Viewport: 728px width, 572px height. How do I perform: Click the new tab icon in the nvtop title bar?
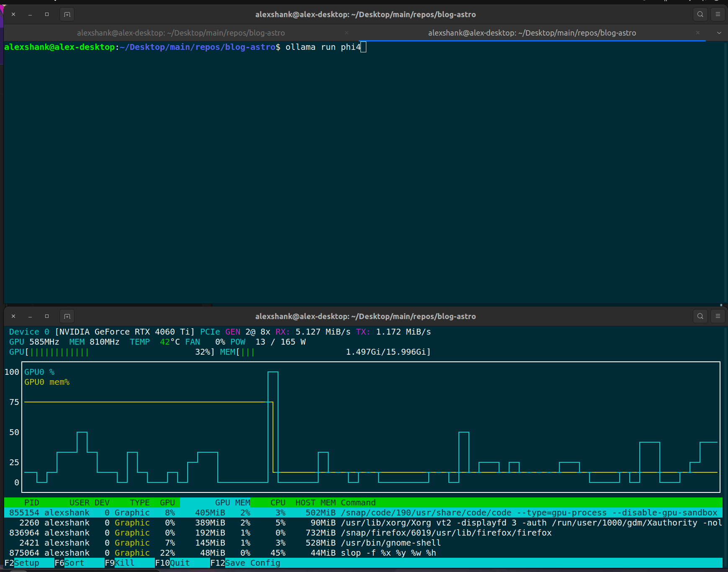point(67,316)
